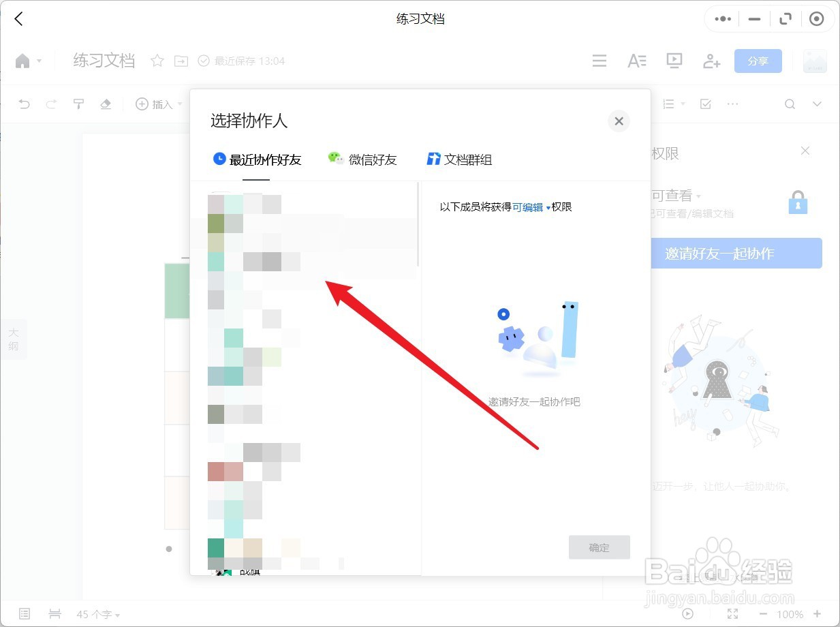Click the play icon in status bar
Screen dimensions: 840x627
click(x=688, y=614)
